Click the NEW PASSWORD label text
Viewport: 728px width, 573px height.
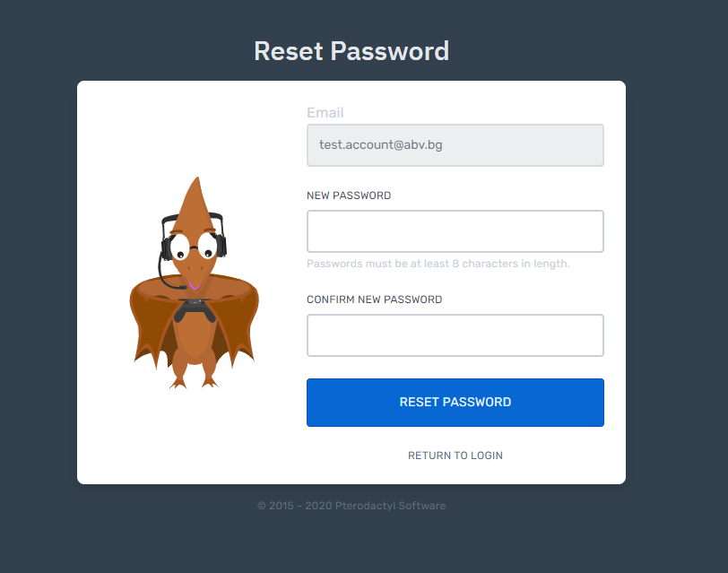(349, 195)
